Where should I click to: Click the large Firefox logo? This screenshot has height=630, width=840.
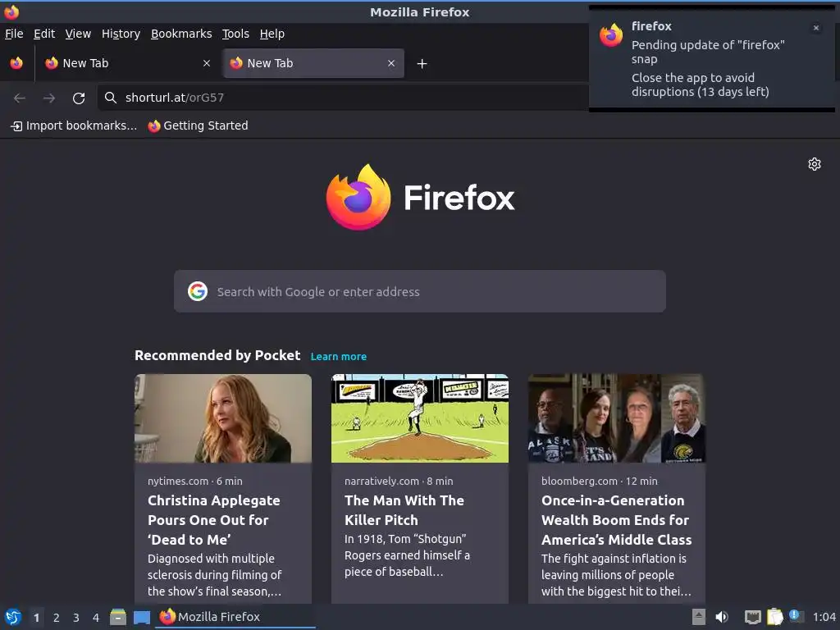[358, 197]
